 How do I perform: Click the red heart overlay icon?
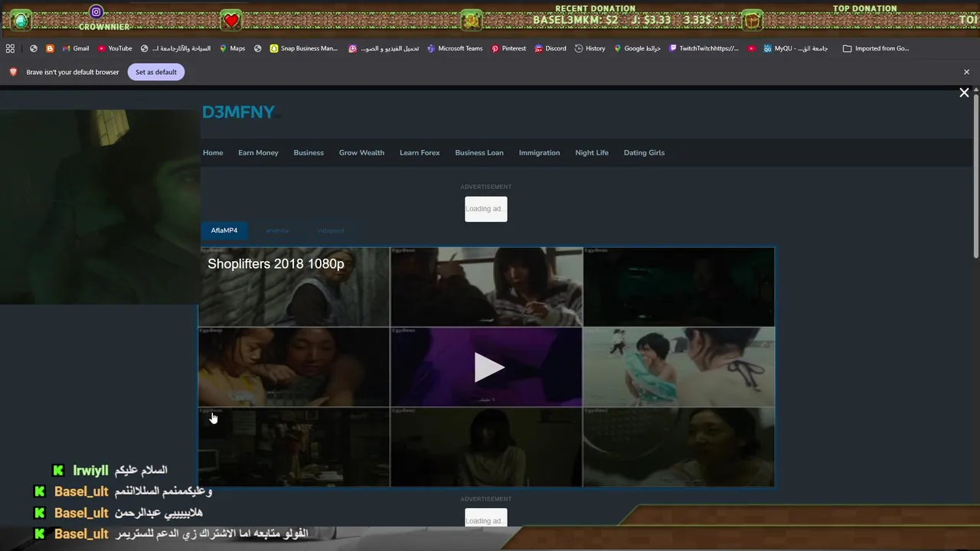click(x=231, y=21)
